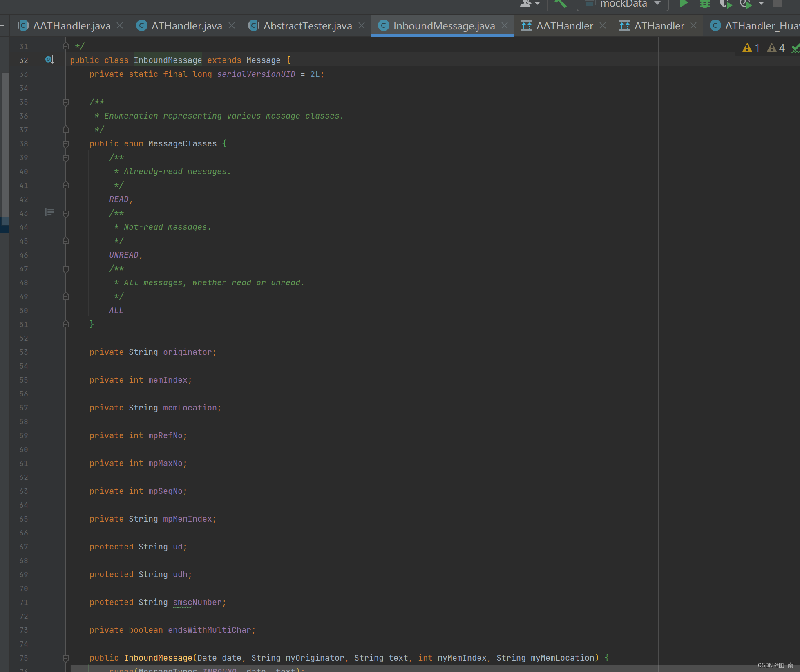
Task: Click the InboundMessage class name on line 32
Action: click(x=168, y=60)
